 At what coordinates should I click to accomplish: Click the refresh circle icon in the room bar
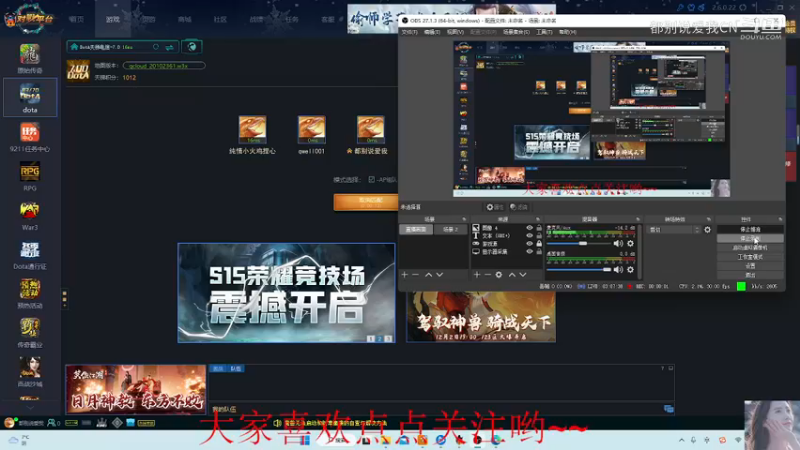coord(156,47)
